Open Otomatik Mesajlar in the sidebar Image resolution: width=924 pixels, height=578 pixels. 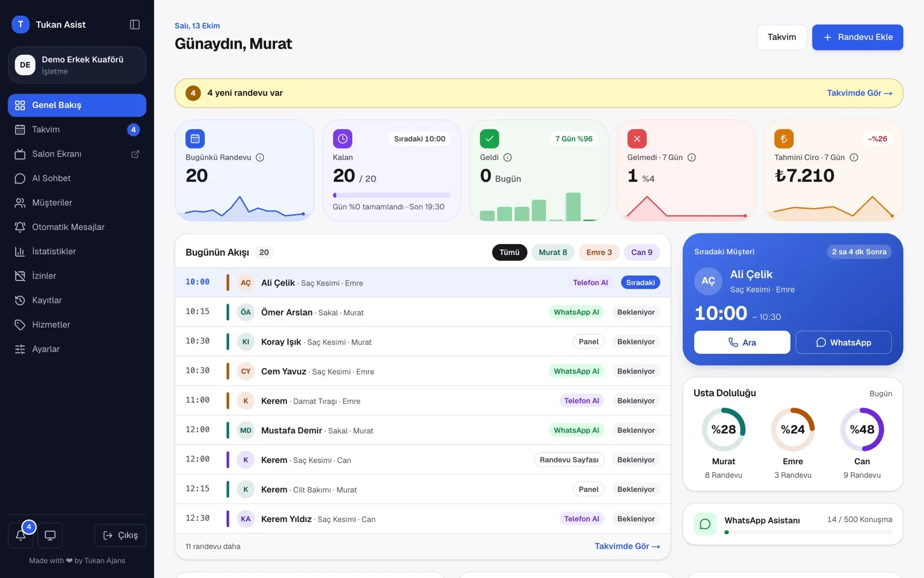click(x=77, y=227)
